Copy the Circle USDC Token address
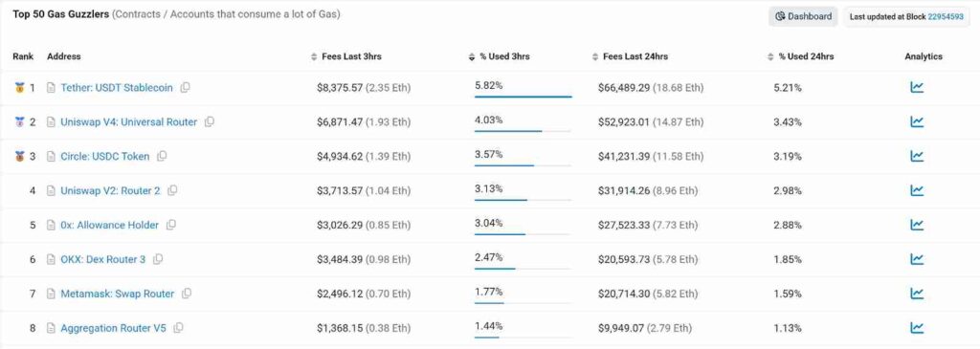The image size is (980, 349). click(162, 156)
